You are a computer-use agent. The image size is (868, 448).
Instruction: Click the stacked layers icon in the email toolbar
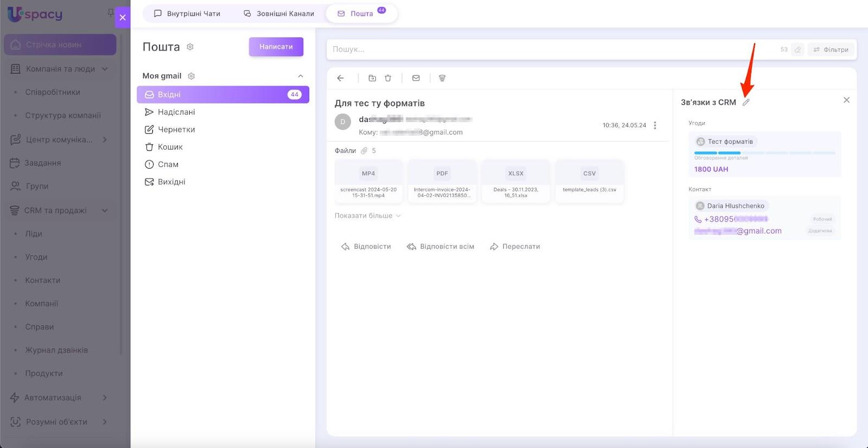click(x=442, y=78)
